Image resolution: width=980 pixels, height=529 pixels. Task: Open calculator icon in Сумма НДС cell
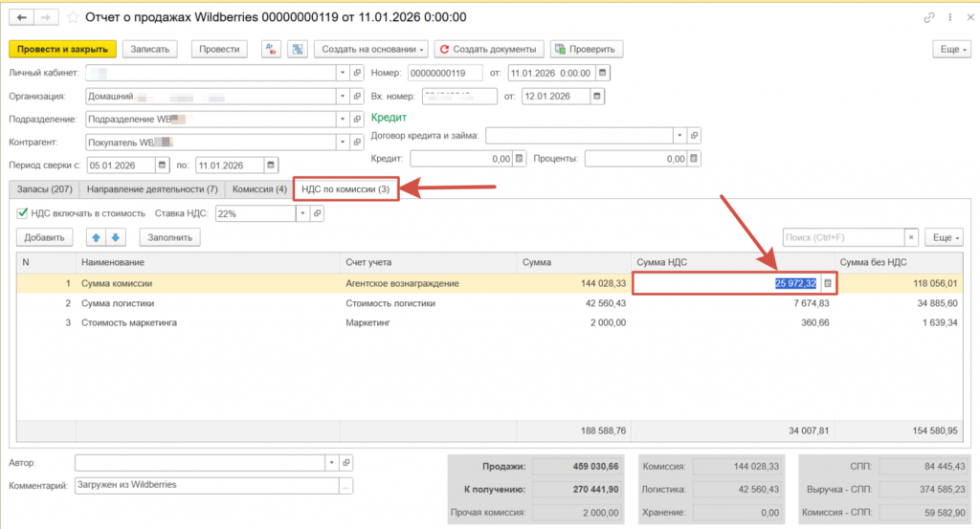pyautogui.click(x=828, y=283)
